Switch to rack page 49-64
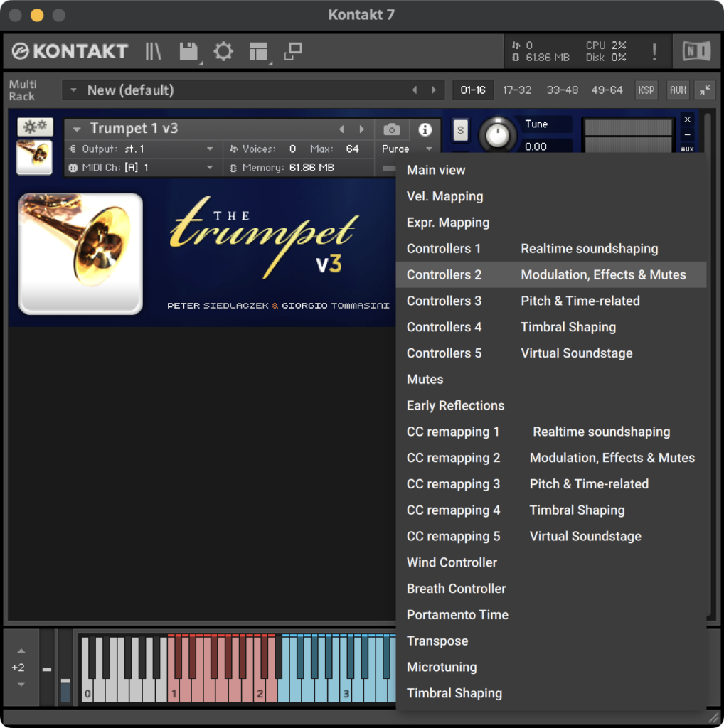724x728 pixels. tap(607, 90)
